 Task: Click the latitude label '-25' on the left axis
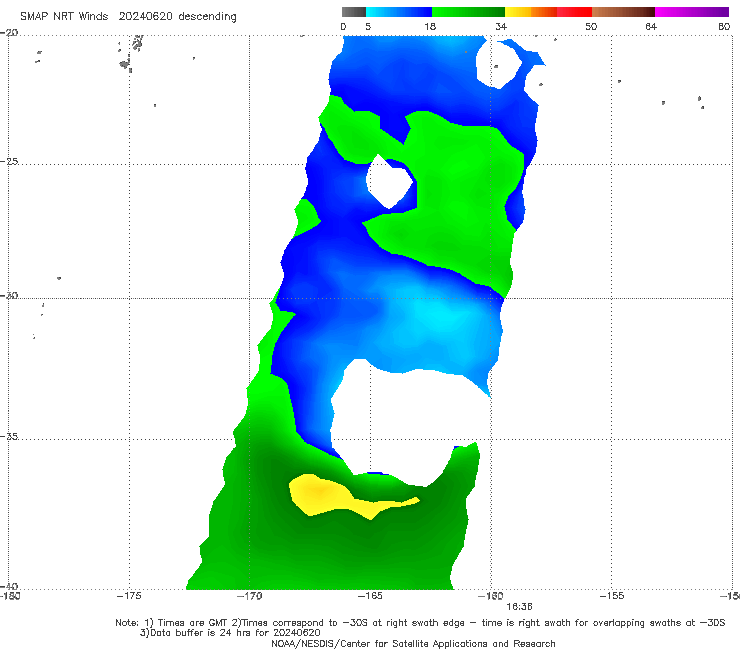(x=9, y=161)
